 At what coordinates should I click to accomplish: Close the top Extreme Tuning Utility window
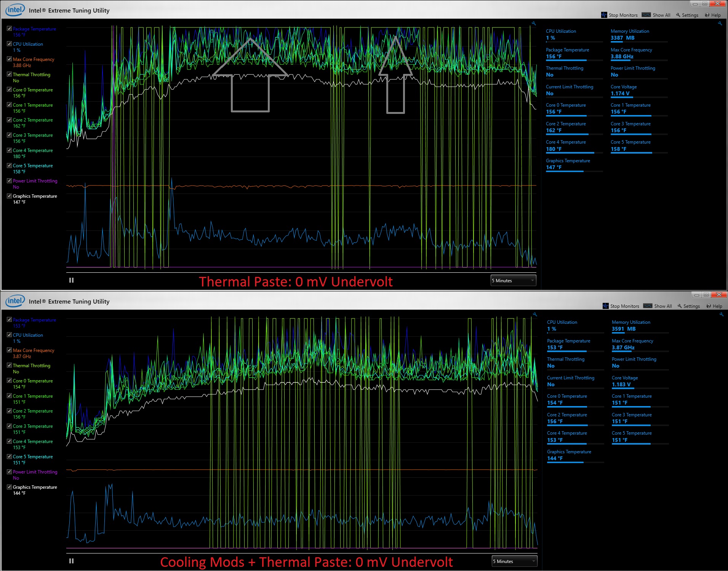[717, 4]
